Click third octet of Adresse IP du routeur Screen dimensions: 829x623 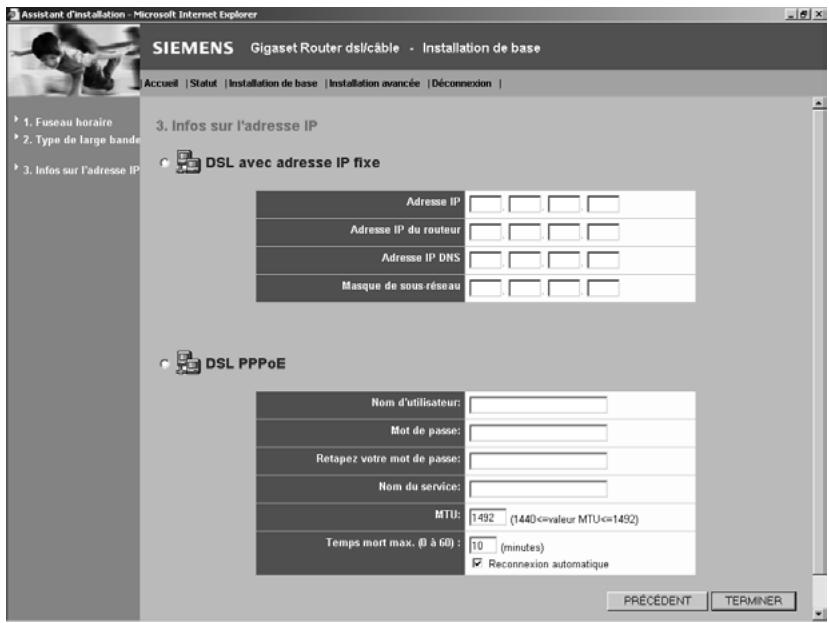(564, 232)
